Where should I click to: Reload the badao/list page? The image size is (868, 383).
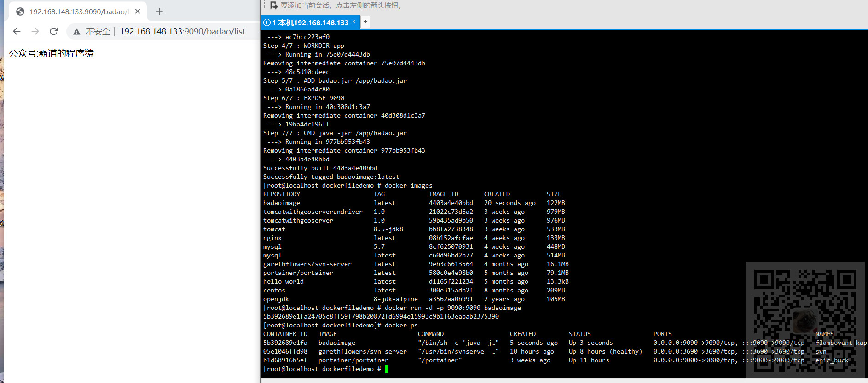[x=54, y=31]
